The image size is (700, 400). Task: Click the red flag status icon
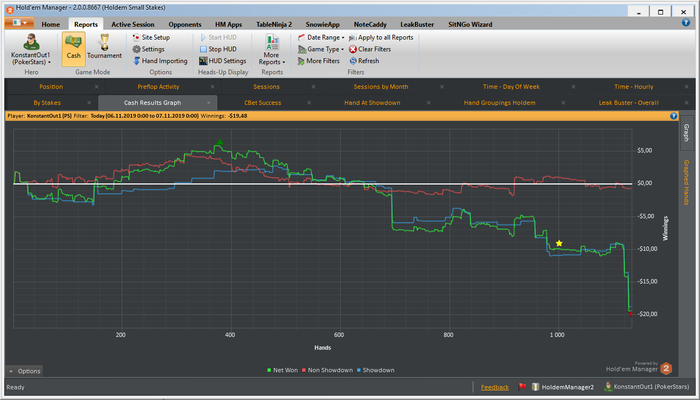[521, 387]
